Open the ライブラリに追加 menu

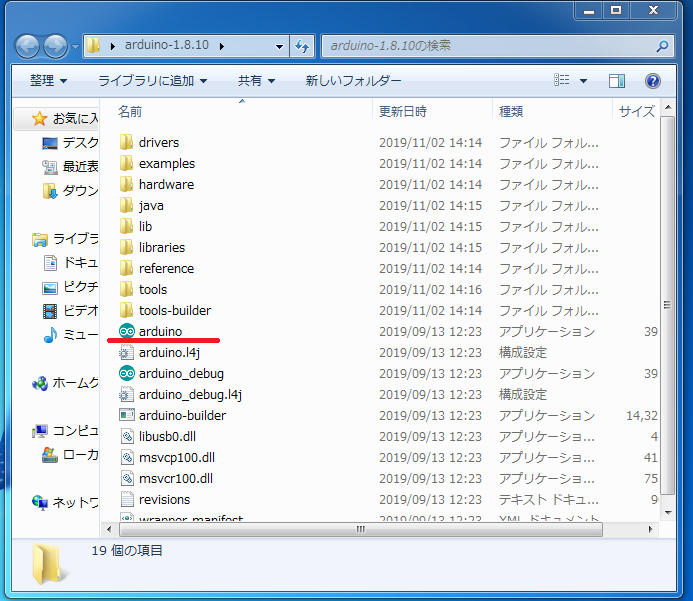(152, 81)
